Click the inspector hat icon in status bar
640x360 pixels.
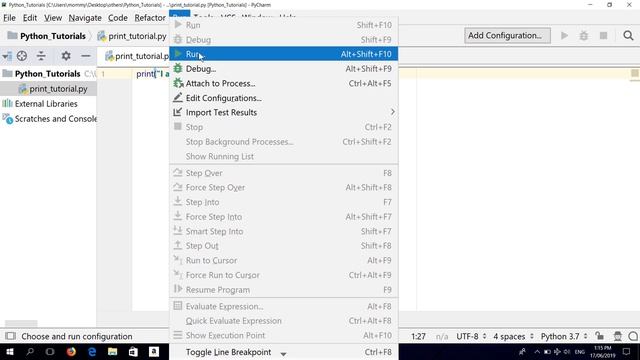click(618, 336)
